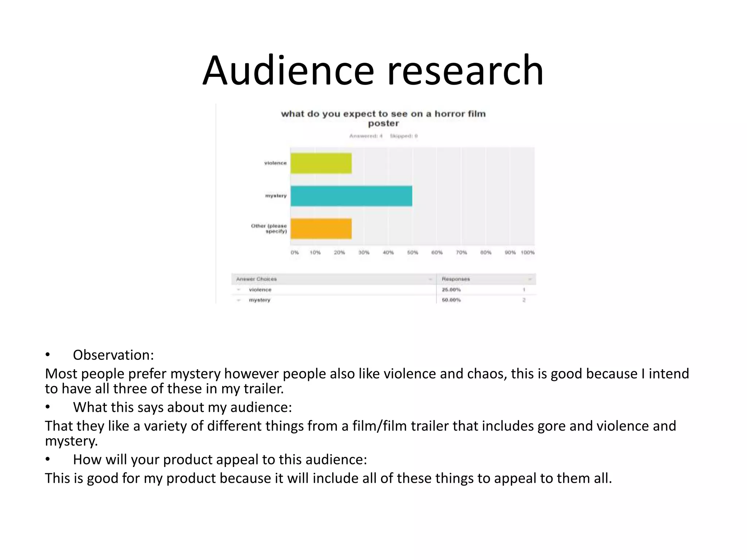747x560 pixels.
Task: Click the sentence starting 'Most people prefer mystery'
Action: click(367, 381)
